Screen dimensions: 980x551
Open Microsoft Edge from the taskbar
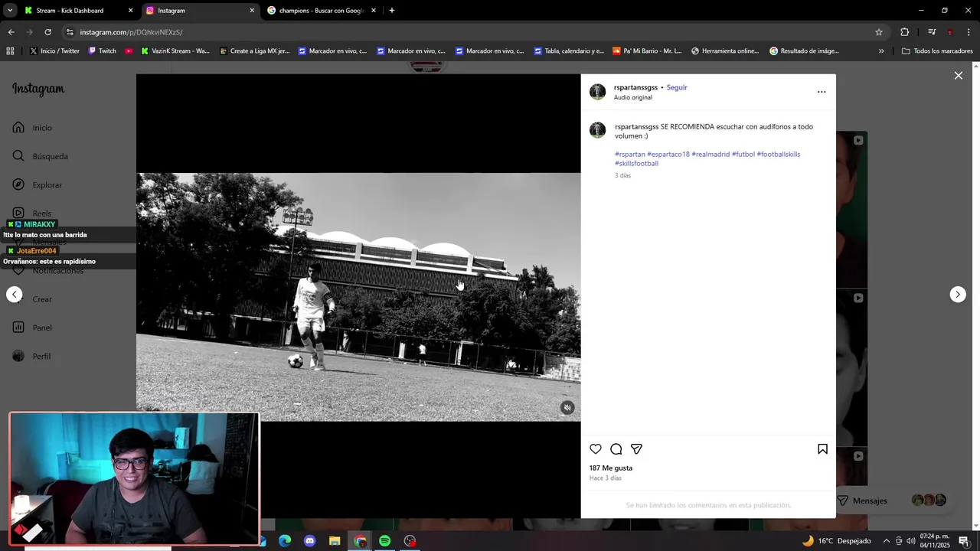(x=285, y=541)
